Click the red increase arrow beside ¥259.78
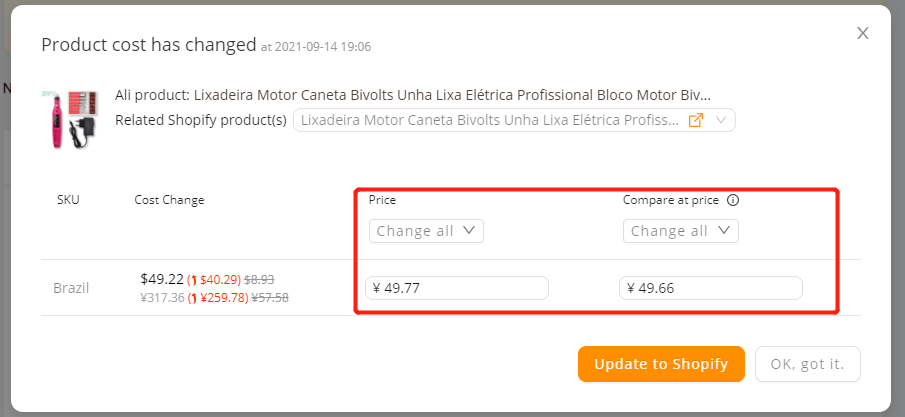This screenshot has height=417, width=905. (197, 298)
